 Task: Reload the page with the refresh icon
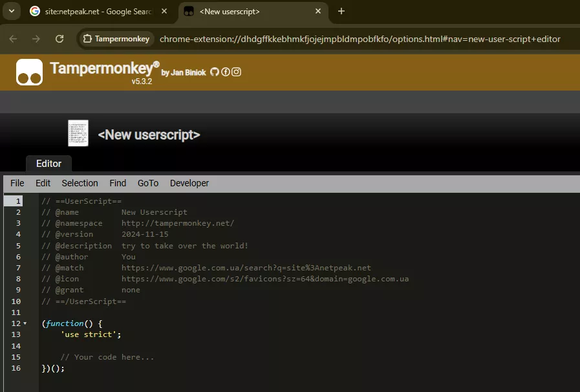[59, 39]
